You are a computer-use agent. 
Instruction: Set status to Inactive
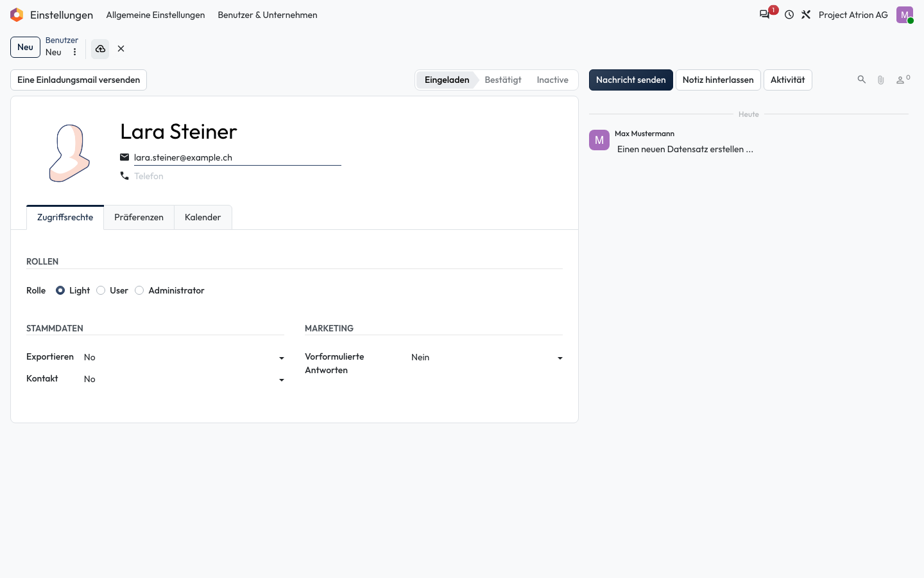coord(552,80)
